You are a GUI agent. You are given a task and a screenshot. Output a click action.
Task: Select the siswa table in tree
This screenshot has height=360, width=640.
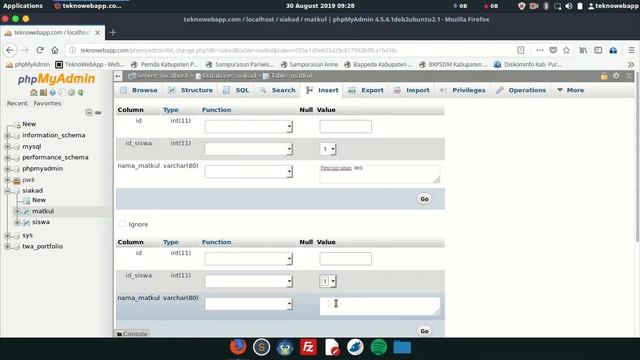click(41, 222)
